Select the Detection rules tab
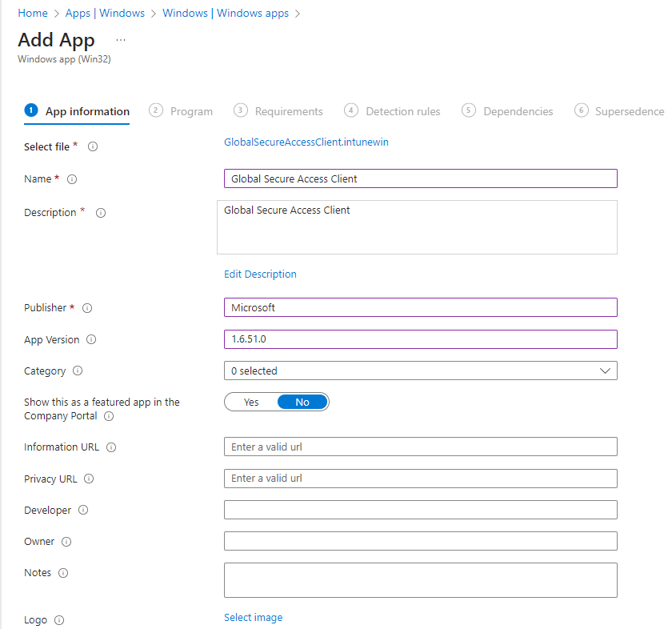Screen dimensions: 672x629 [392, 111]
